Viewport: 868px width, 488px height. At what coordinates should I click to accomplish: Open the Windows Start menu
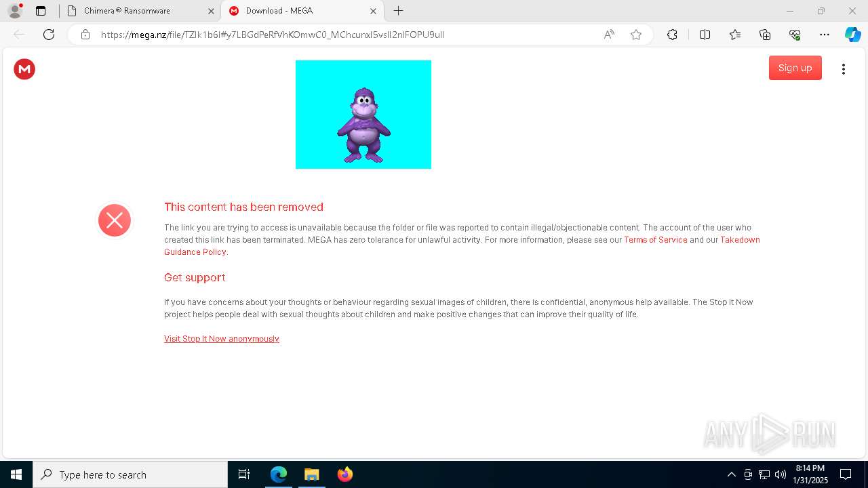click(x=16, y=474)
